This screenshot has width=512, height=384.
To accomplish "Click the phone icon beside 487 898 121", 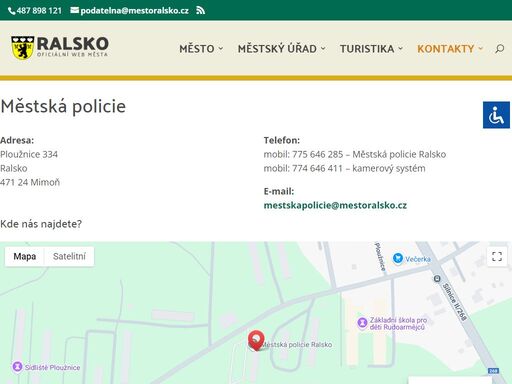I will click(11, 11).
